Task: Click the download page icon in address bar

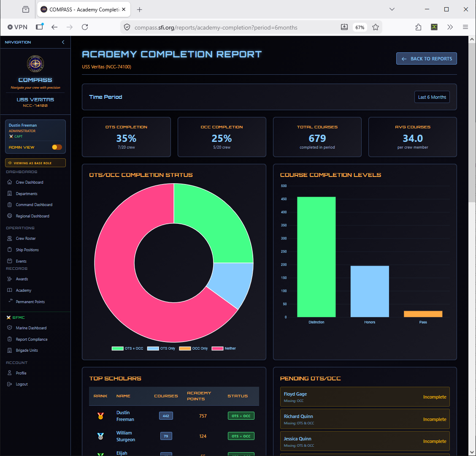Action: pos(344,27)
